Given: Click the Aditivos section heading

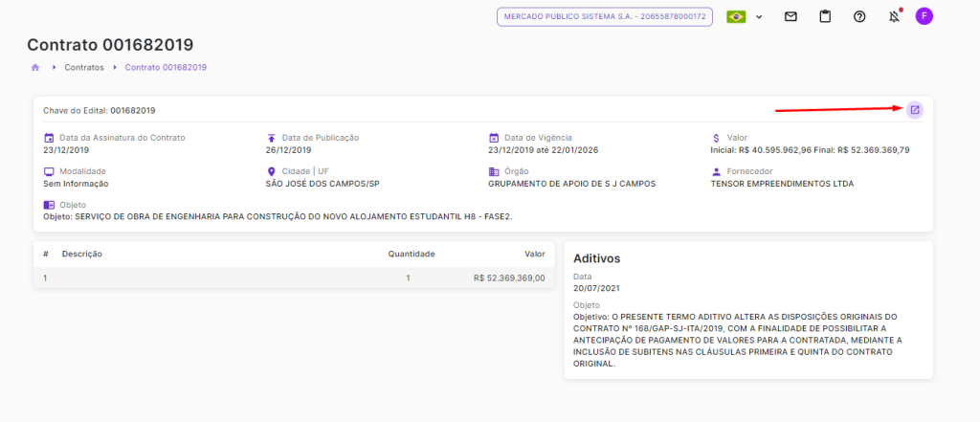Looking at the screenshot, I should tap(596, 258).
